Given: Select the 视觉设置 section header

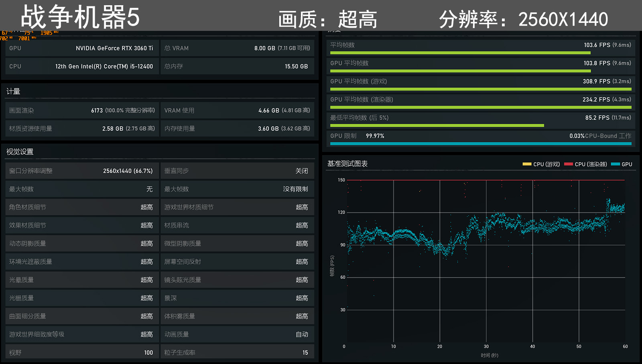Looking at the screenshot, I should click(20, 152).
